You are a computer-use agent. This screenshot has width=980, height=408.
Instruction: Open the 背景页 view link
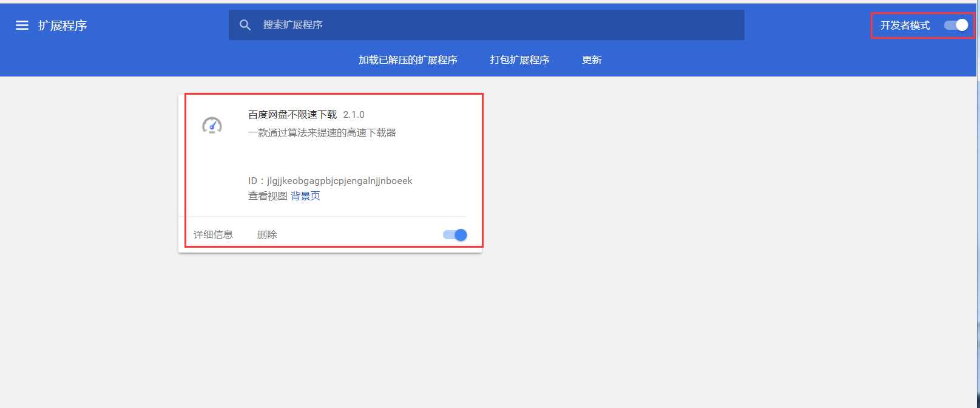click(x=305, y=195)
